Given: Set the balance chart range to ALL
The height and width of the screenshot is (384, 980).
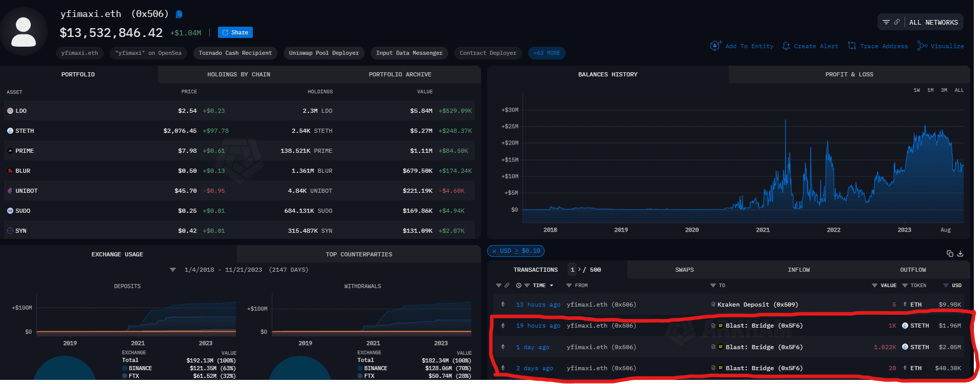Looking at the screenshot, I should pyautogui.click(x=959, y=90).
